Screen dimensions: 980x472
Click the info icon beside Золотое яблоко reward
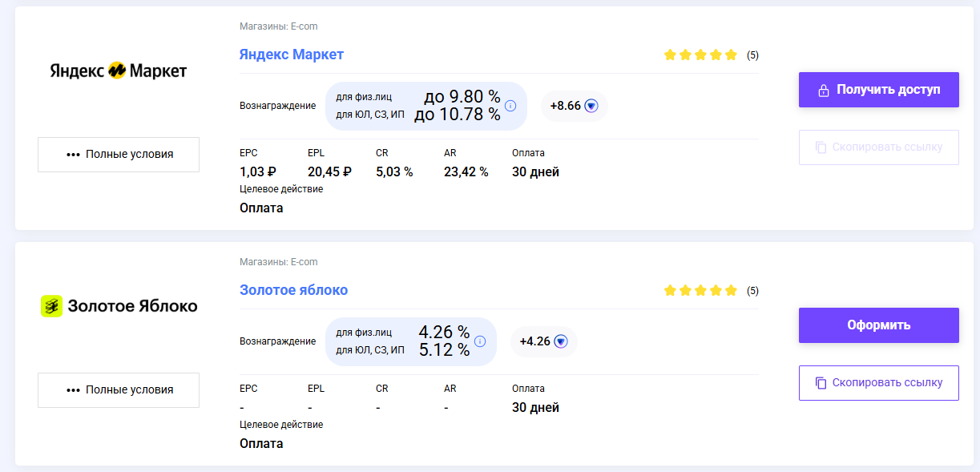480,341
